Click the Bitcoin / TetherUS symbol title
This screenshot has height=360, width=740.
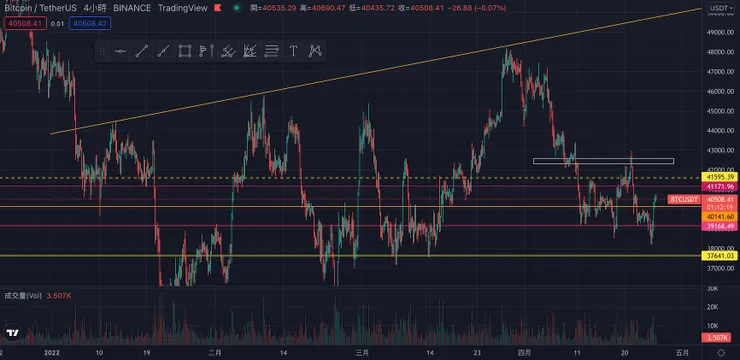[41, 8]
